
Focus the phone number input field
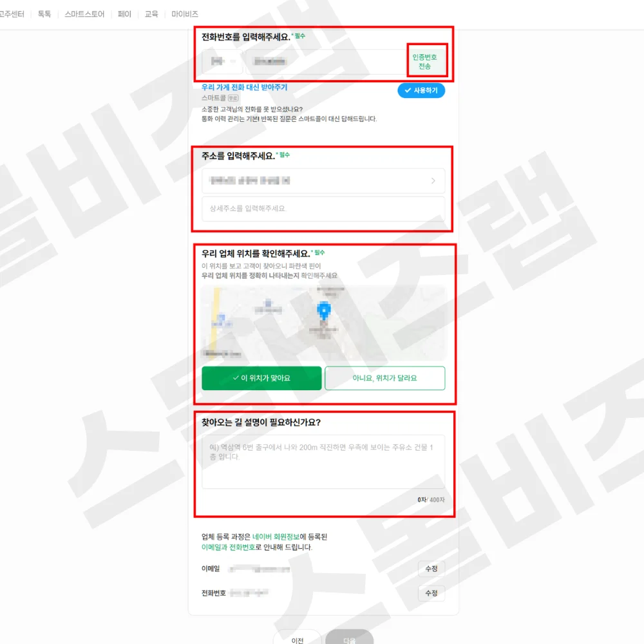click(x=327, y=62)
